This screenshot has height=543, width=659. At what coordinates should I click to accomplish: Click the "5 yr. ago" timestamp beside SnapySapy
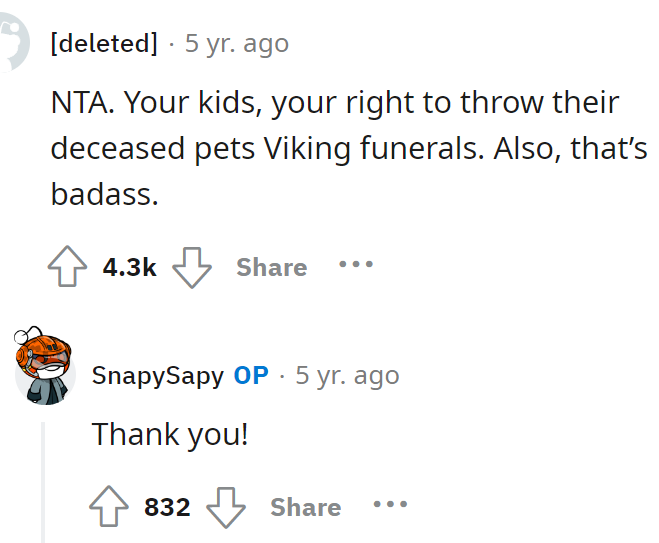click(347, 375)
